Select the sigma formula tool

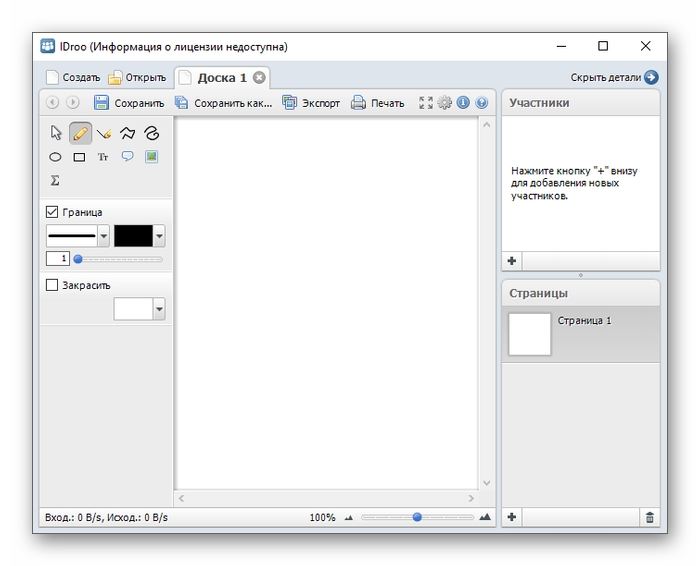[x=55, y=180]
